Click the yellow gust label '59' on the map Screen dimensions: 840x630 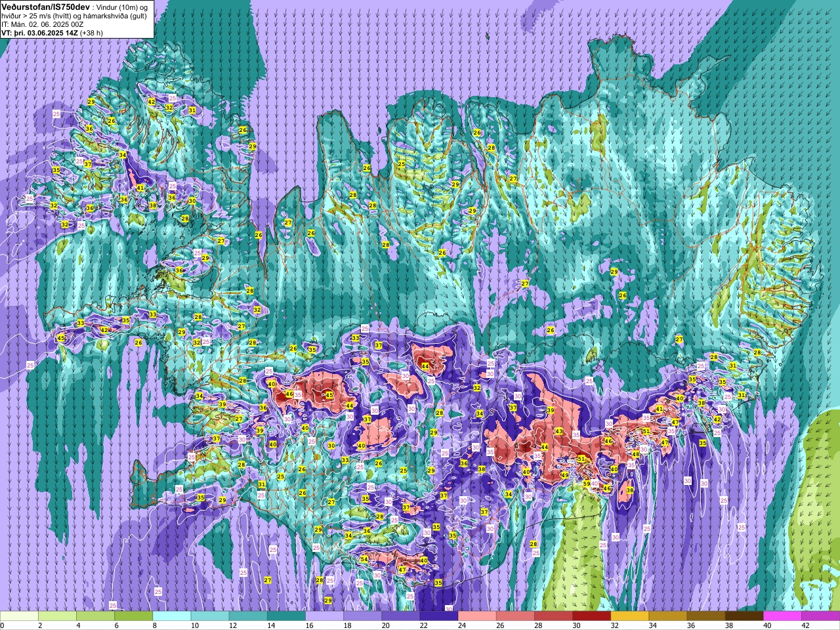point(587,484)
